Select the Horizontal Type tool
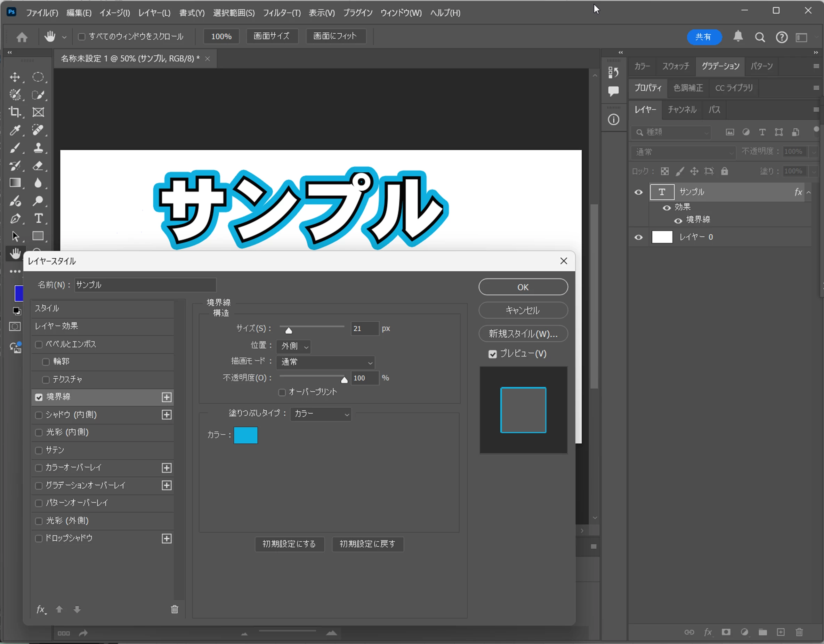Screen dimensions: 824x644 tap(38, 218)
